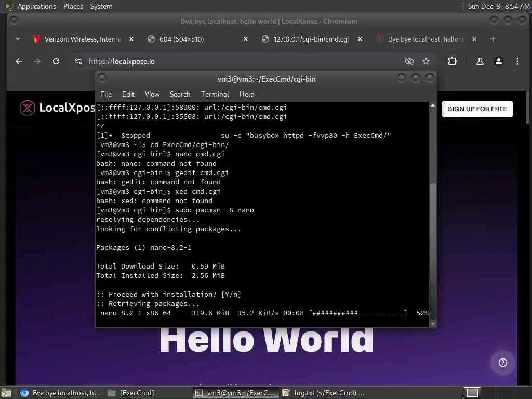
Task: Click the workspace switcher in bottom panel
Action: click(x=472, y=393)
